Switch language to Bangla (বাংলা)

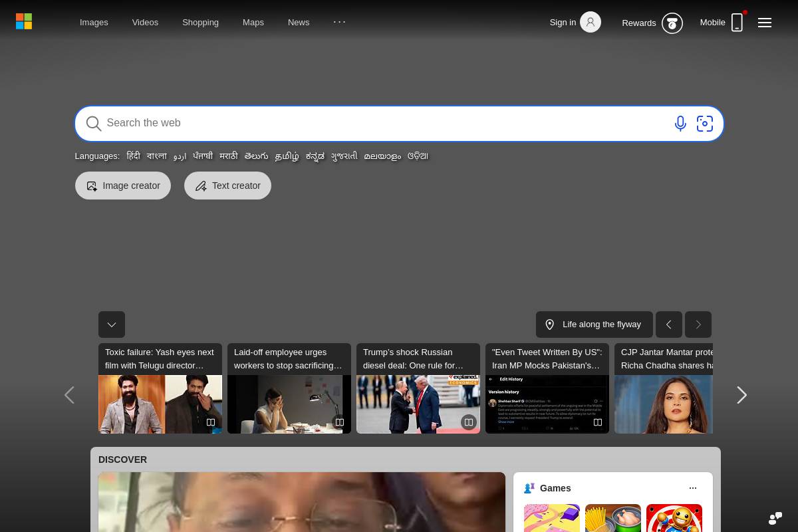point(157,156)
